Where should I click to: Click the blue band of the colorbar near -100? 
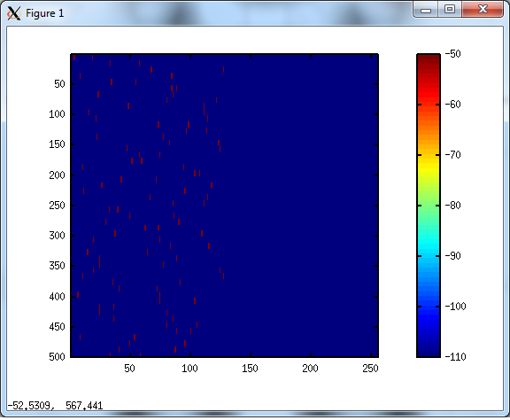point(429,307)
